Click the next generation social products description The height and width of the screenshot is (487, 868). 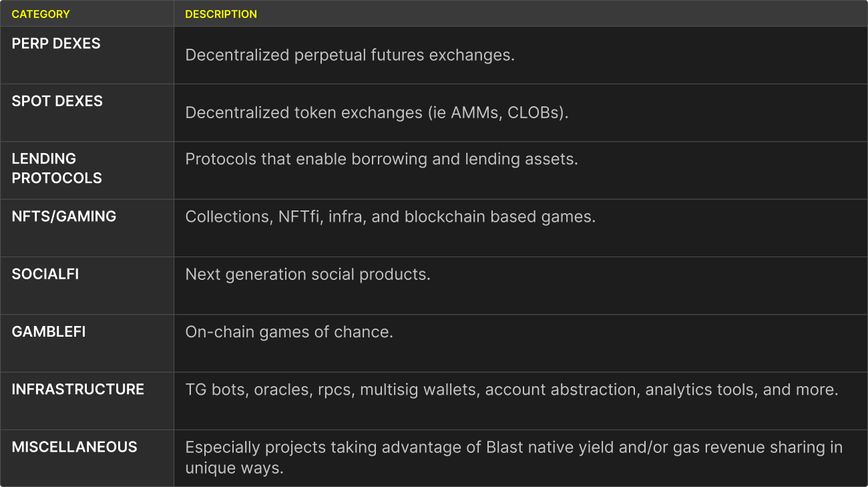point(308,275)
